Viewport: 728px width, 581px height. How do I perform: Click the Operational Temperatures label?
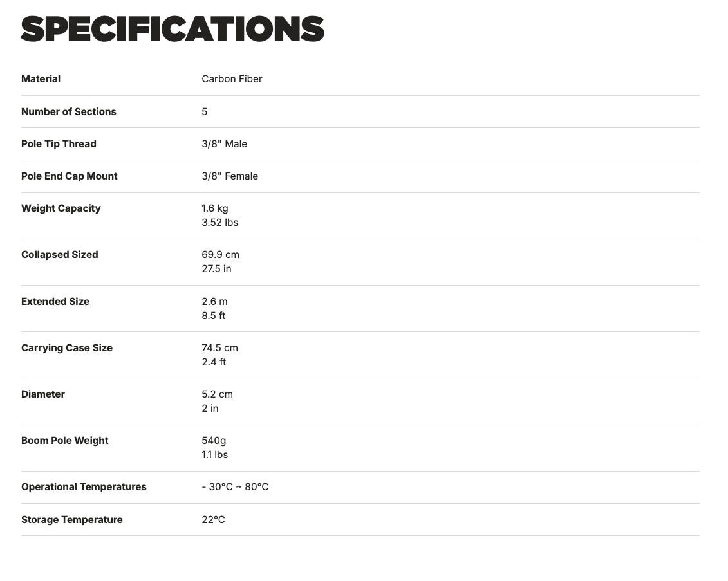tap(84, 487)
